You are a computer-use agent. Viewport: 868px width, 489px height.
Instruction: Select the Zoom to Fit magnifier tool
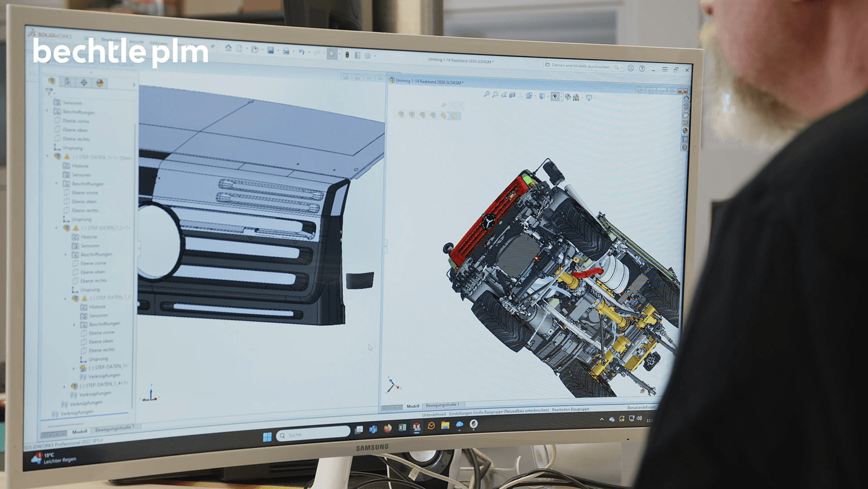coord(487,95)
